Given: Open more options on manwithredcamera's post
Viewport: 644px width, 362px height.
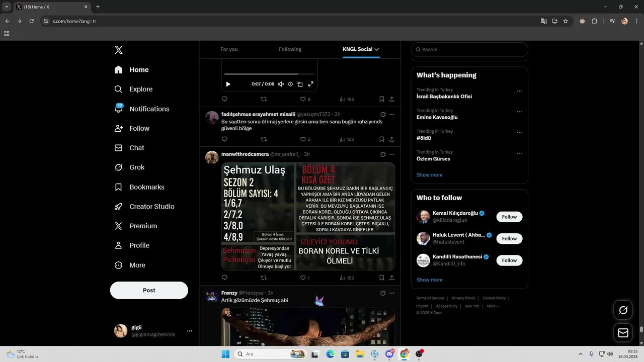Looking at the screenshot, I should (x=392, y=154).
